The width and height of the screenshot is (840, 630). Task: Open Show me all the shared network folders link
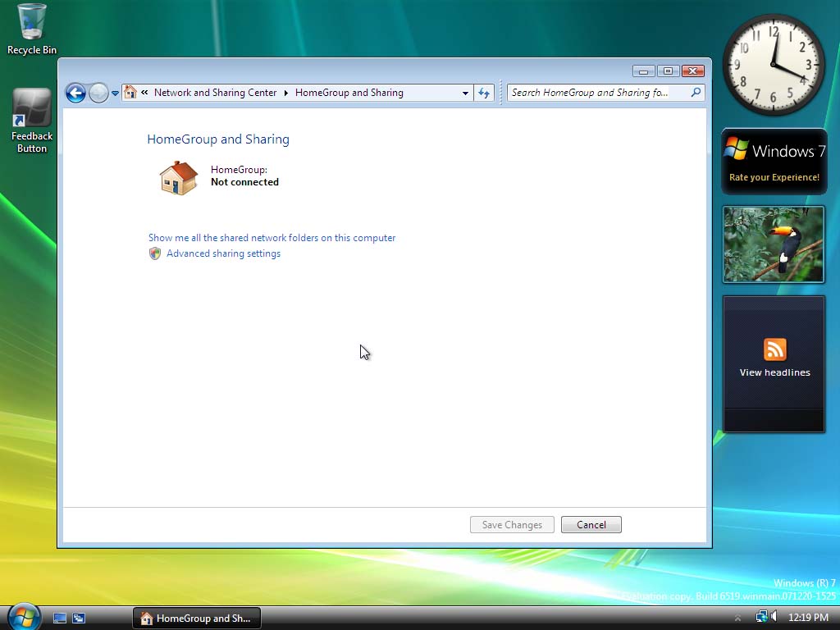[272, 238]
